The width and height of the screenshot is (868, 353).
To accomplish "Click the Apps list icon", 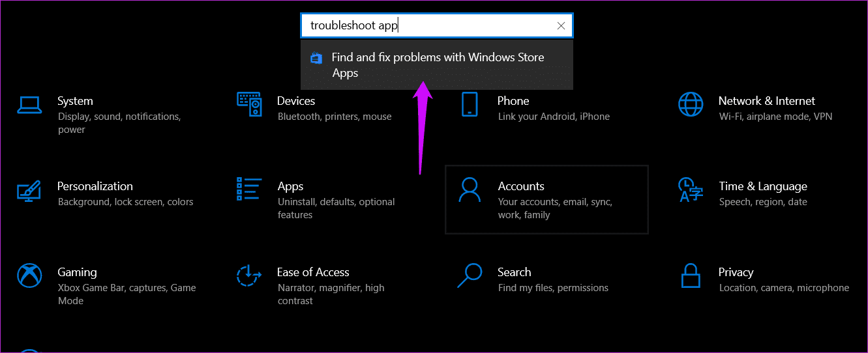I will [249, 189].
